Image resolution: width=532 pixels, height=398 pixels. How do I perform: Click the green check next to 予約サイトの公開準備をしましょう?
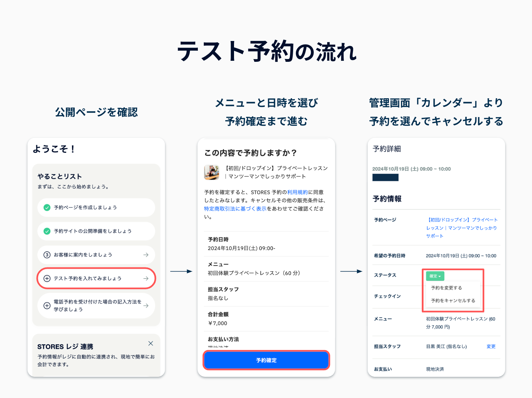[x=47, y=231]
